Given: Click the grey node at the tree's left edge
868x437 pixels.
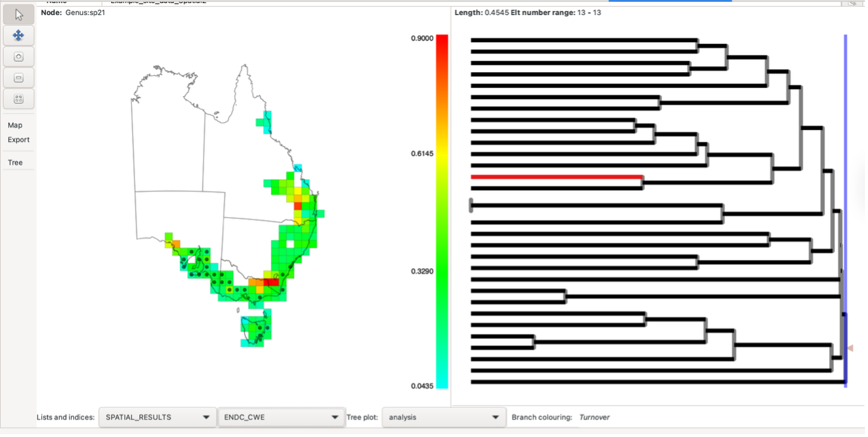Looking at the screenshot, I should click(x=471, y=205).
